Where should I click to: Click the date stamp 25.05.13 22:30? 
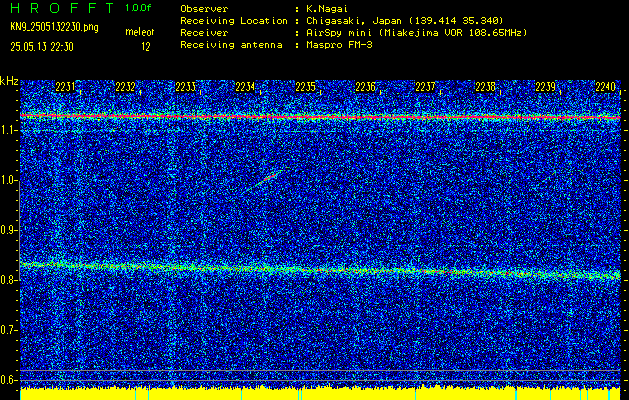(42, 47)
